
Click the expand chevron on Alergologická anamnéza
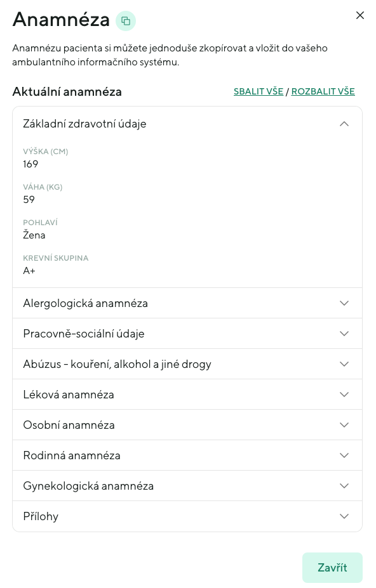pos(344,303)
